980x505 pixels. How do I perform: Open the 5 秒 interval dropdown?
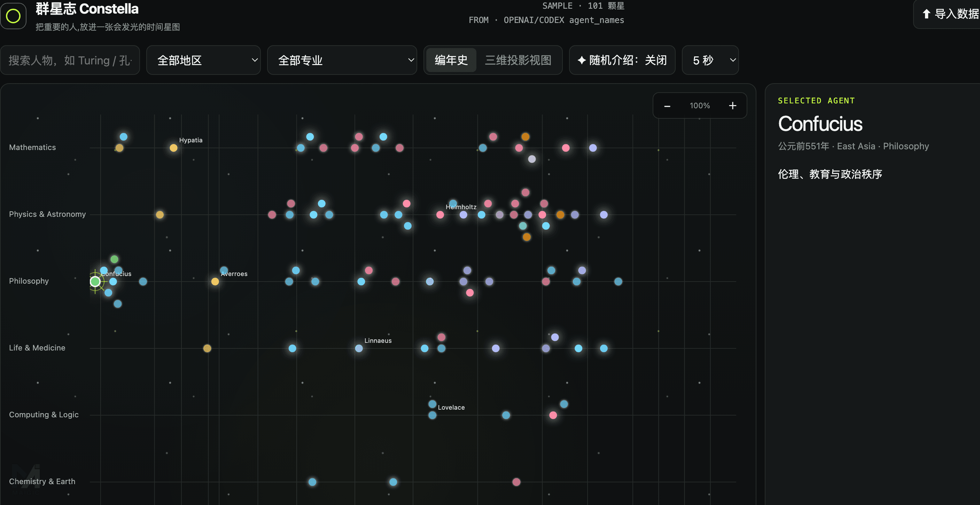(x=710, y=60)
